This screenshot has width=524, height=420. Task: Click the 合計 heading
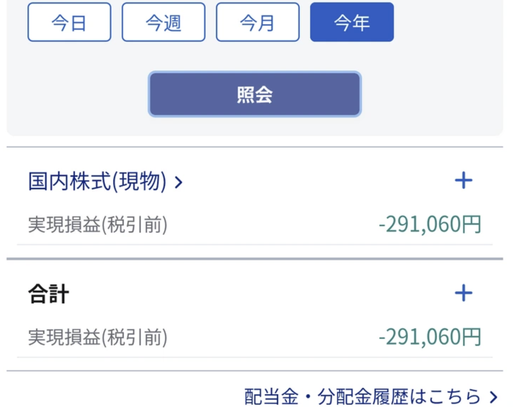(x=49, y=294)
